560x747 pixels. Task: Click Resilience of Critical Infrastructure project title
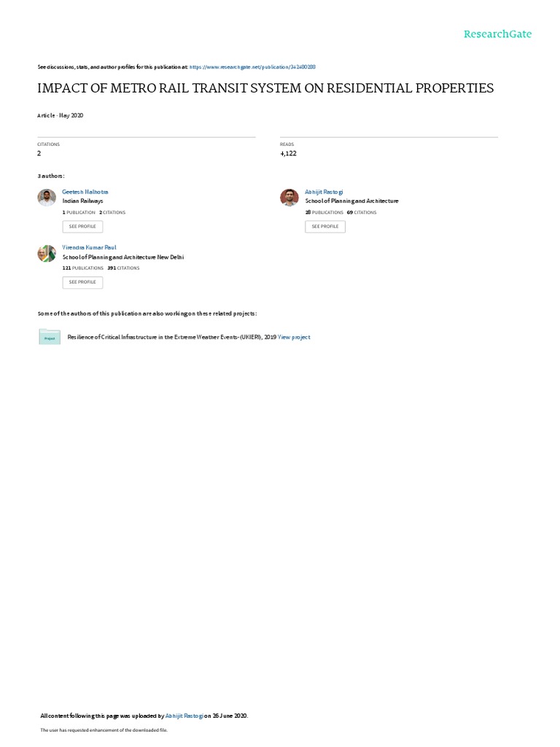pyautogui.click(x=172, y=337)
